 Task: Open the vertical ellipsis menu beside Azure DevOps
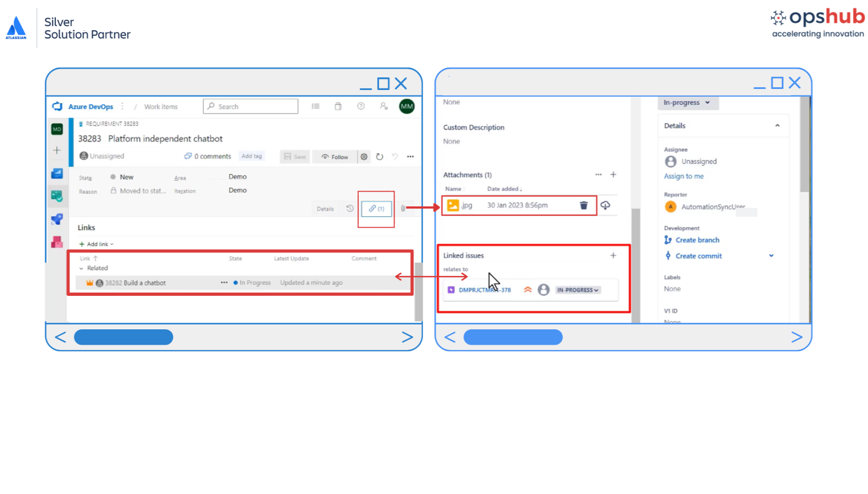pos(122,106)
